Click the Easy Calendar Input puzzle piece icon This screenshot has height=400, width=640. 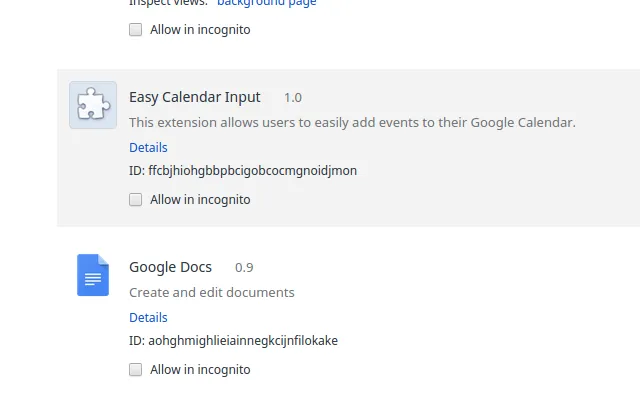[x=93, y=105]
